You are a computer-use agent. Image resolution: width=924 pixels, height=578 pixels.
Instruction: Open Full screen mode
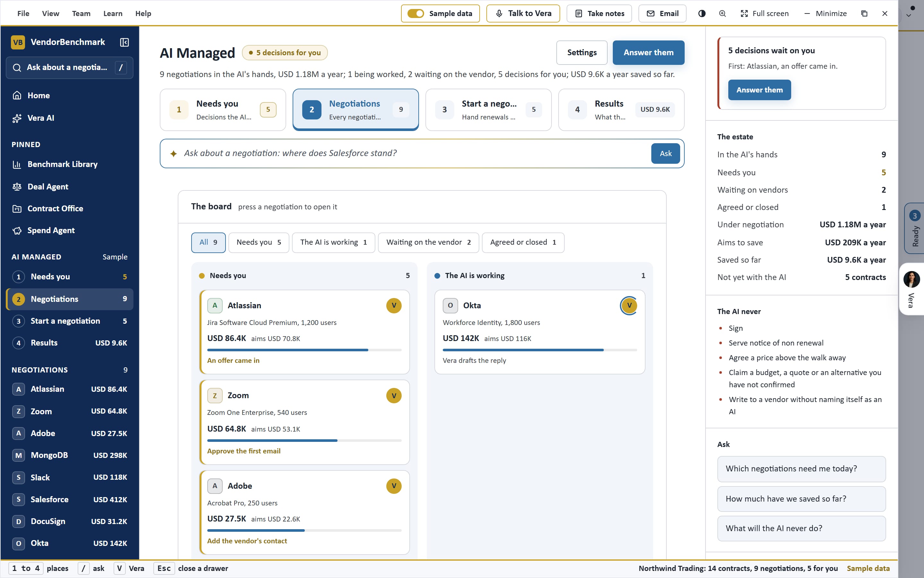(765, 13)
